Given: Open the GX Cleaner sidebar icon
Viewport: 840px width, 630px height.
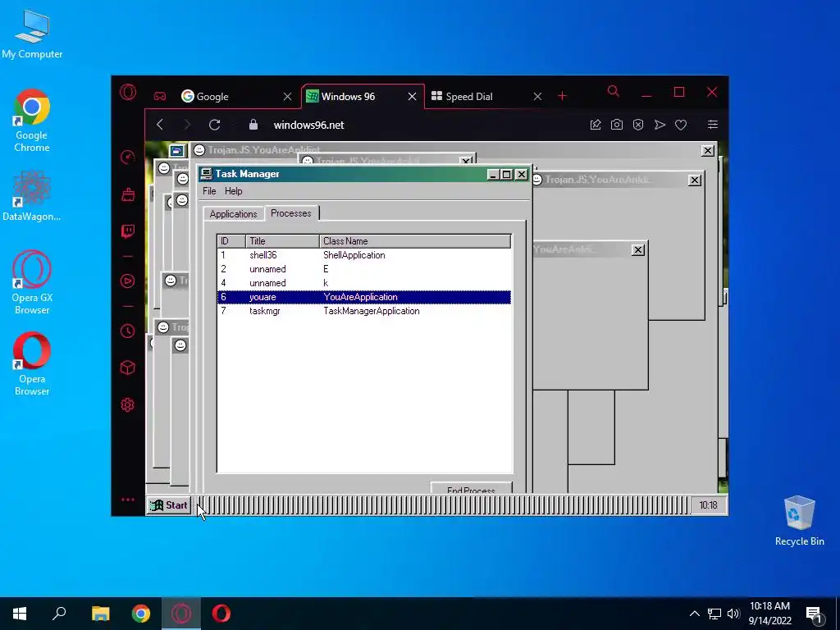Looking at the screenshot, I should (x=127, y=194).
